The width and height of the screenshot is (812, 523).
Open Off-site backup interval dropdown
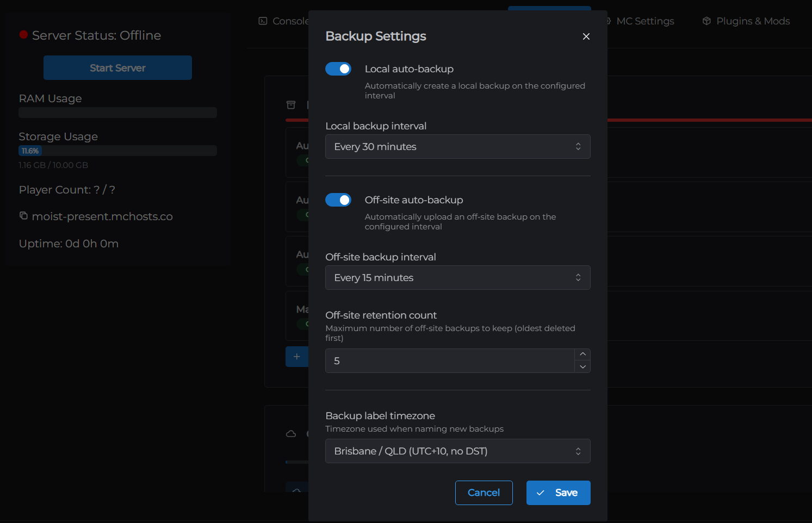[x=457, y=278]
